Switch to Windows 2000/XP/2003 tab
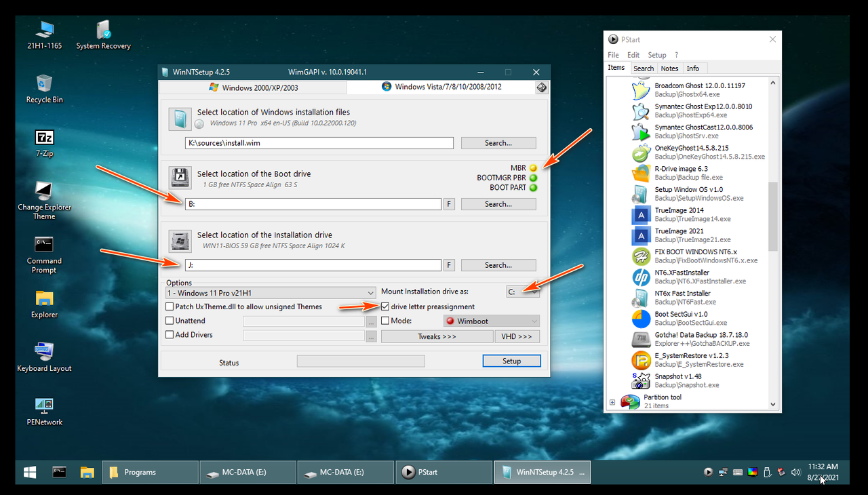 [x=252, y=87]
